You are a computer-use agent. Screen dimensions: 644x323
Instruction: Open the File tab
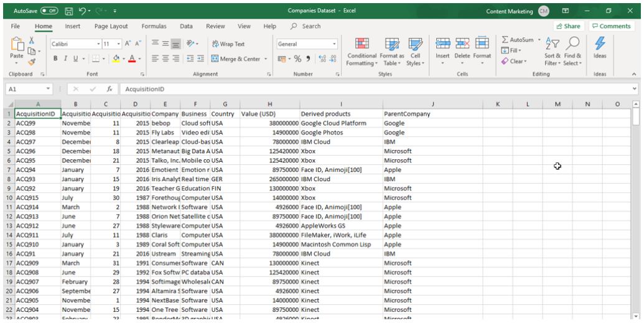click(x=15, y=26)
